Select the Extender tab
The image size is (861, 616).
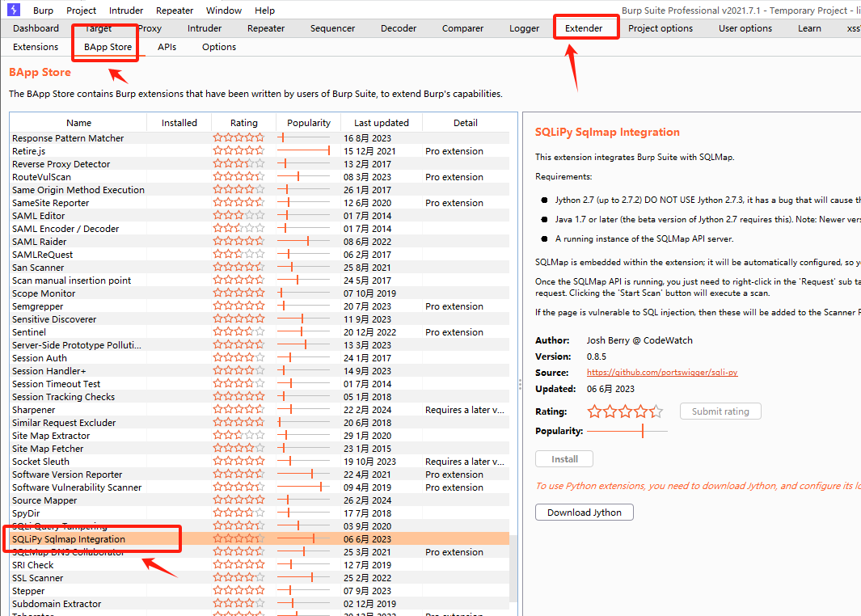(x=584, y=28)
